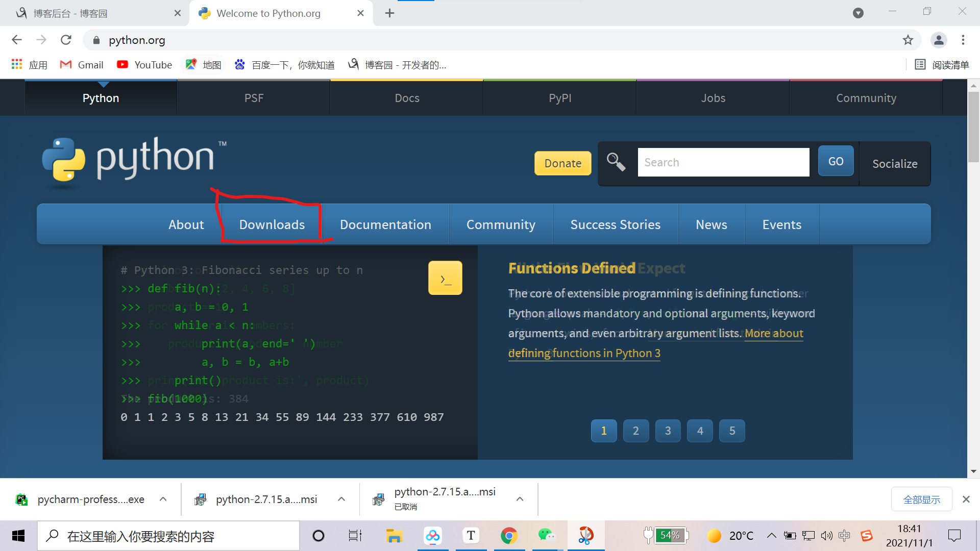Follow the defining functions in Python 3 link
This screenshot has width=980, height=551.
click(x=584, y=354)
